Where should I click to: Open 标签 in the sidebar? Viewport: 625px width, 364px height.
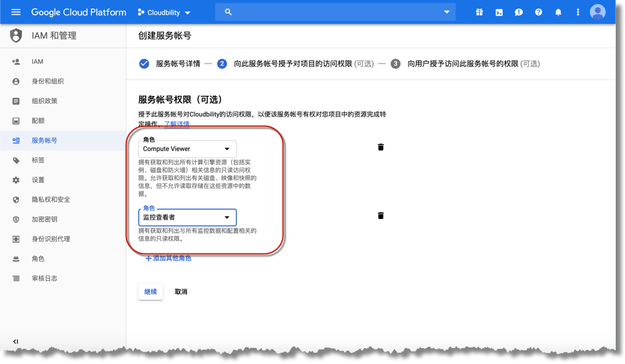tap(63, 160)
